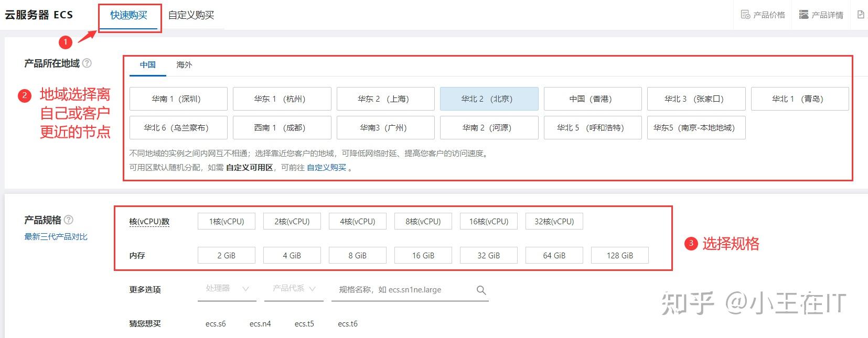
Task: Choose region 中国 (香港)
Action: tap(593, 99)
